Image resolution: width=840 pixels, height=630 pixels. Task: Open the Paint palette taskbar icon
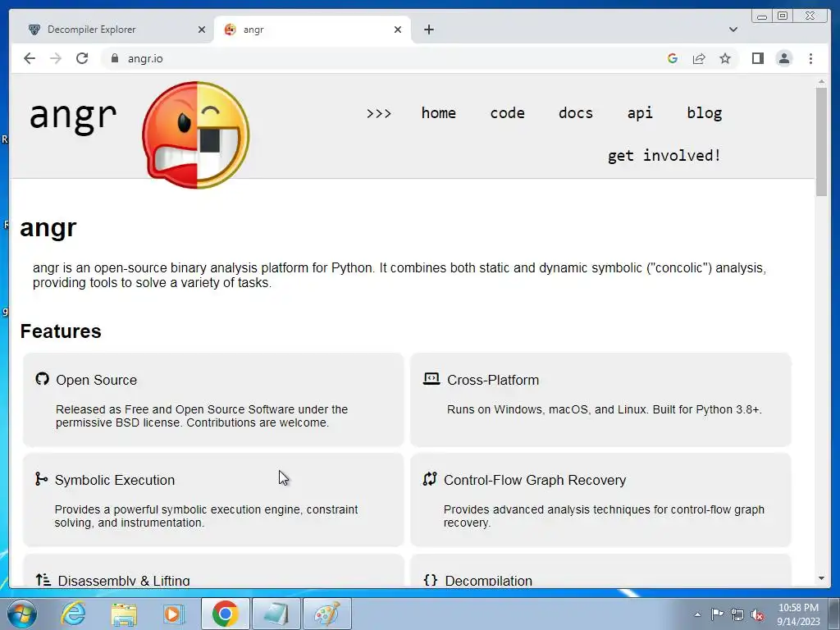pyautogui.click(x=327, y=614)
